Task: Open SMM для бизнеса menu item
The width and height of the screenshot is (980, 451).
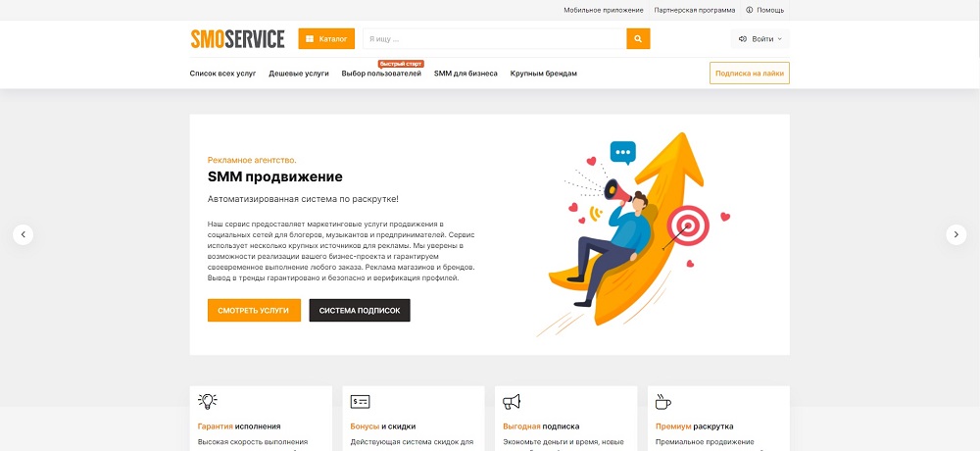Action: click(x=465, y=74)
